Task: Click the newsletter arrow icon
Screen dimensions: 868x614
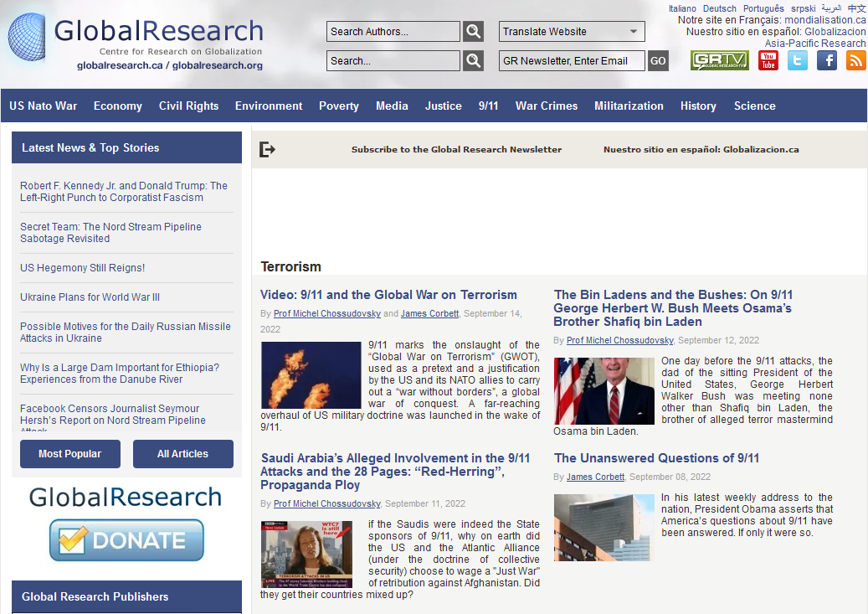Action: (x=267, y=150)
